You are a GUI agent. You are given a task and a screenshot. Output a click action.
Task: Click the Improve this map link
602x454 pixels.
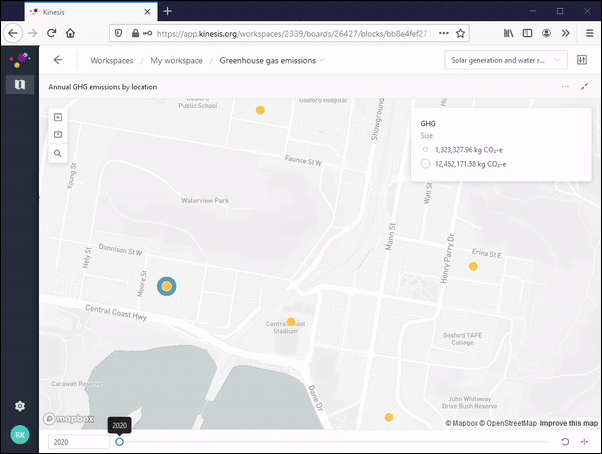569,423
